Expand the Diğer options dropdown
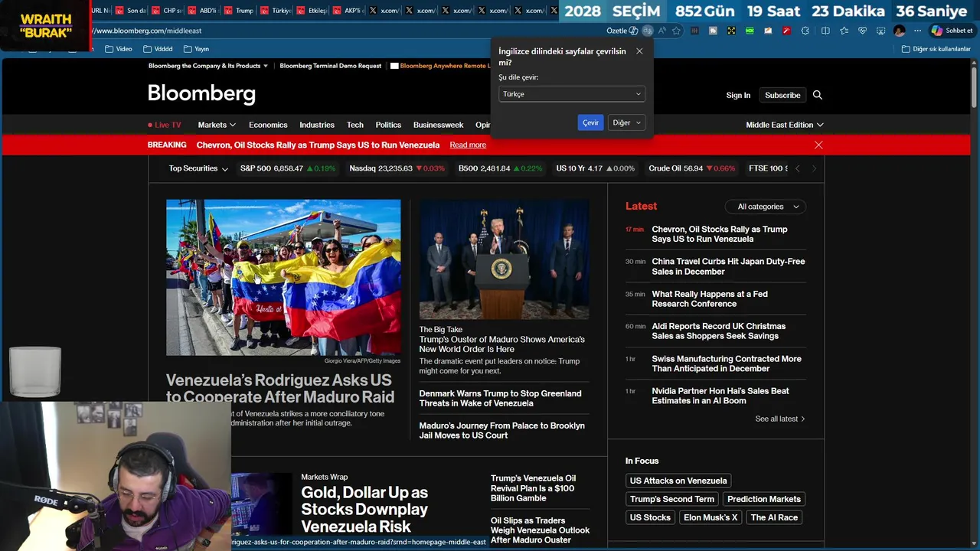 click(x=627, y=122)
